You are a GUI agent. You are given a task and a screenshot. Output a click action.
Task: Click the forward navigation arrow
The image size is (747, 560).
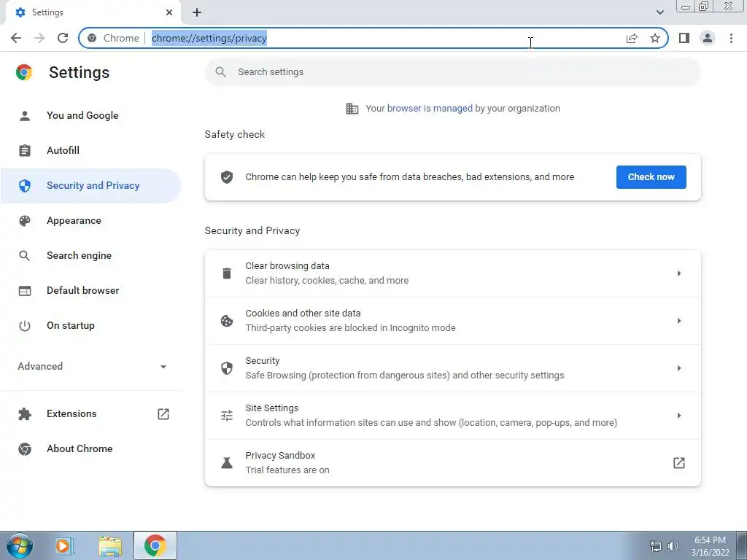[39, 38]
